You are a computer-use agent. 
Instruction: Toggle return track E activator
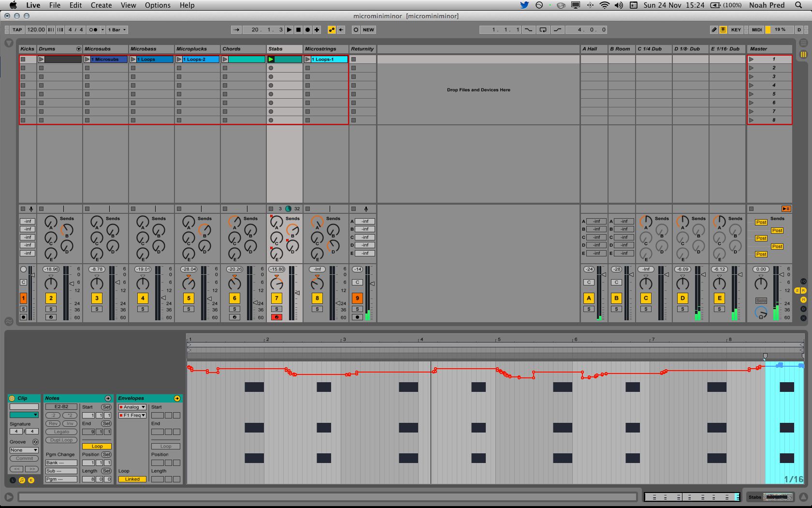[719, 298]
